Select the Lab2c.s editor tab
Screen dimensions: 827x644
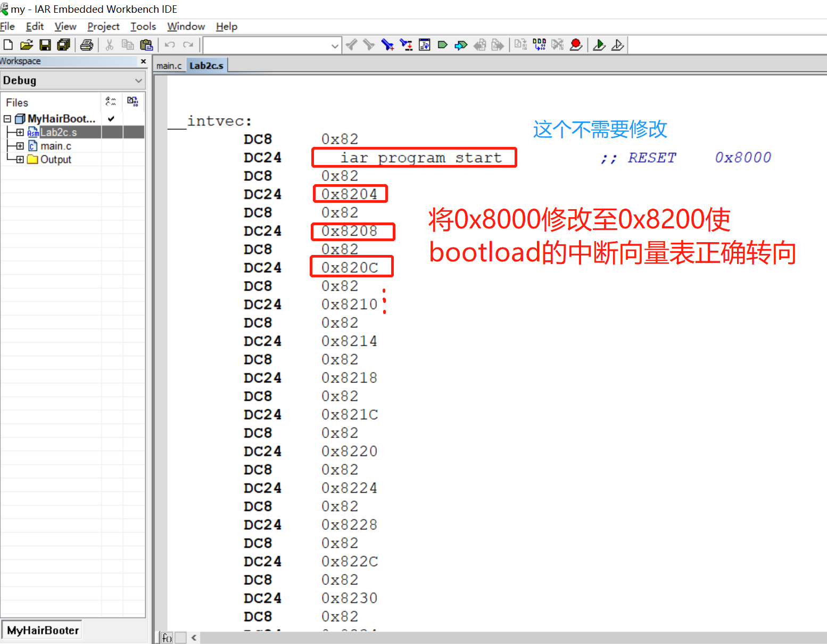point(206,66)
